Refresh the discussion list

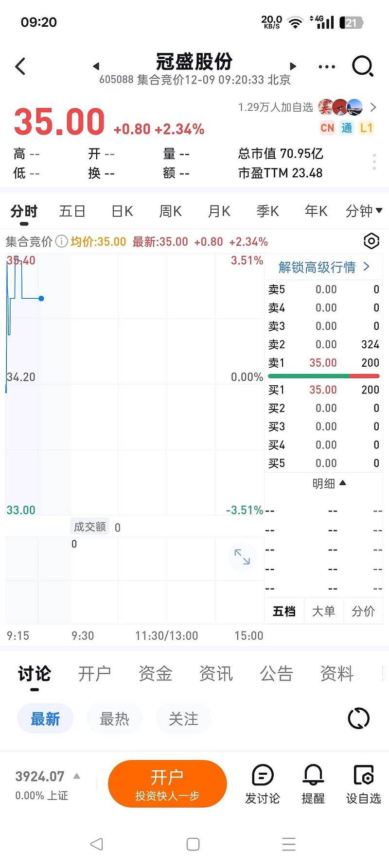click(359, 718)
